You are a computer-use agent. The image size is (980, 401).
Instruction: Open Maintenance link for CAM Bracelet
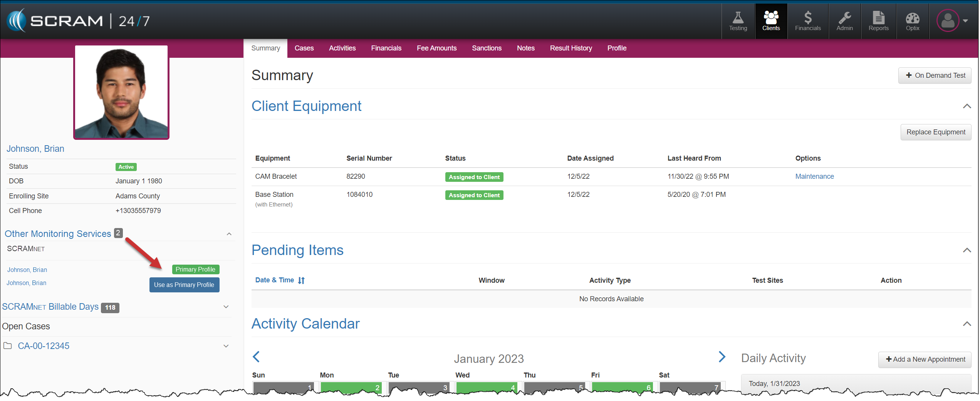pyautogui.click(x=814, y=176)
